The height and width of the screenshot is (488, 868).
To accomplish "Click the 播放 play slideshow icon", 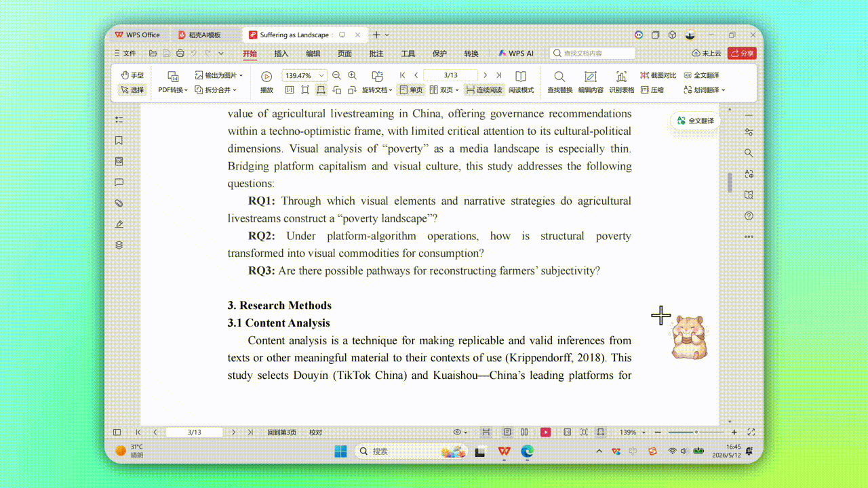I will (x=267, y=81).
